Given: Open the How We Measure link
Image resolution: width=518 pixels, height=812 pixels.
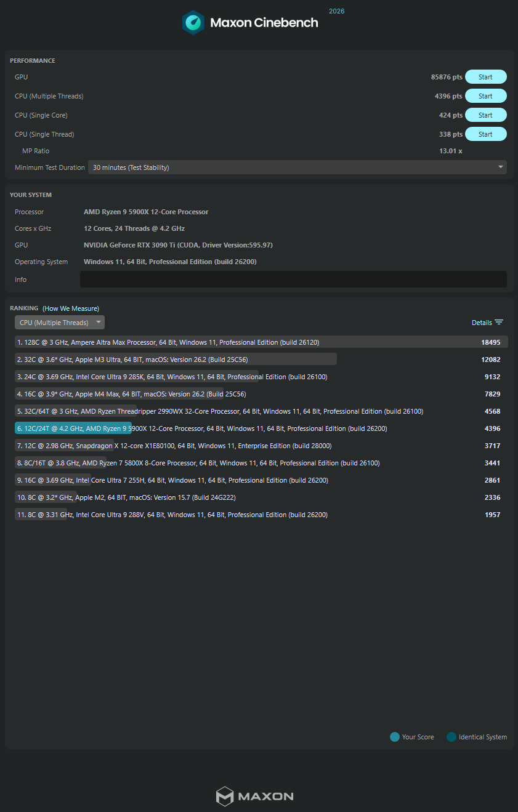Looking at the screenshot, I should [x=71, y=308].
